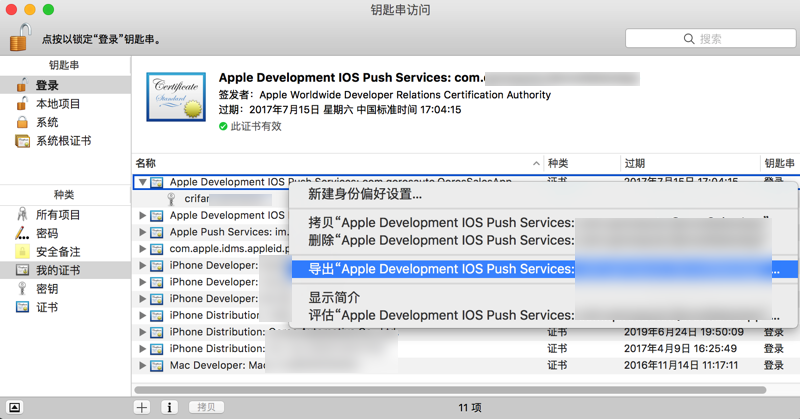This screenshot has width=800, height=419.
Task: Click expiry 2016年11月14日 11:17:11 cell
Action: point(681,365)
